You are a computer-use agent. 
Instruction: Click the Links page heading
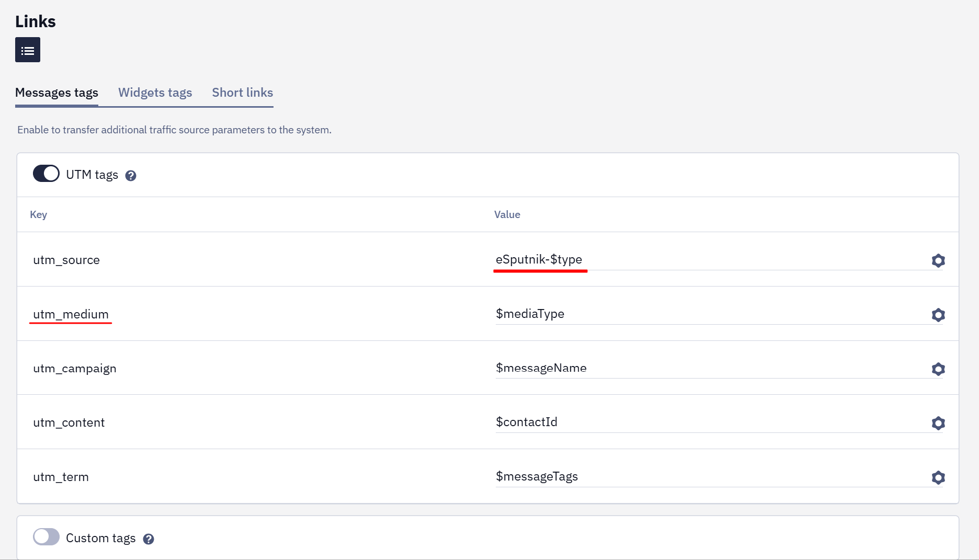tap(36, 21)
